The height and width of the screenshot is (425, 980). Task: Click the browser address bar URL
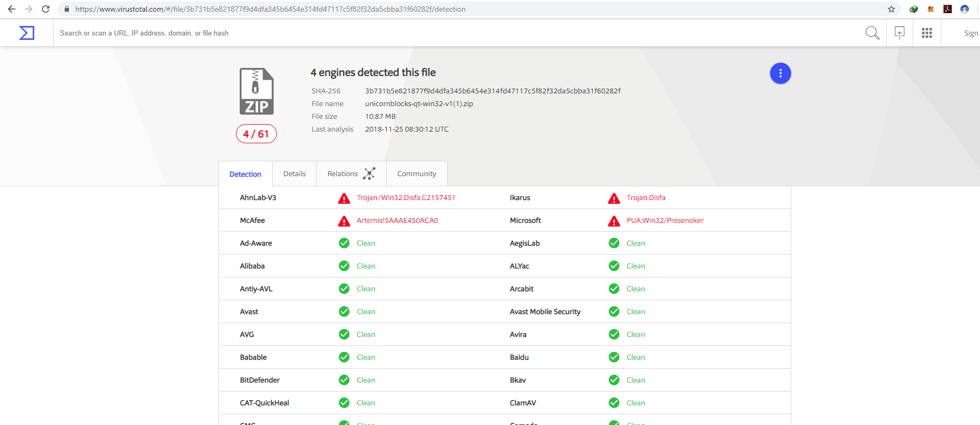[x=270, y=9]
